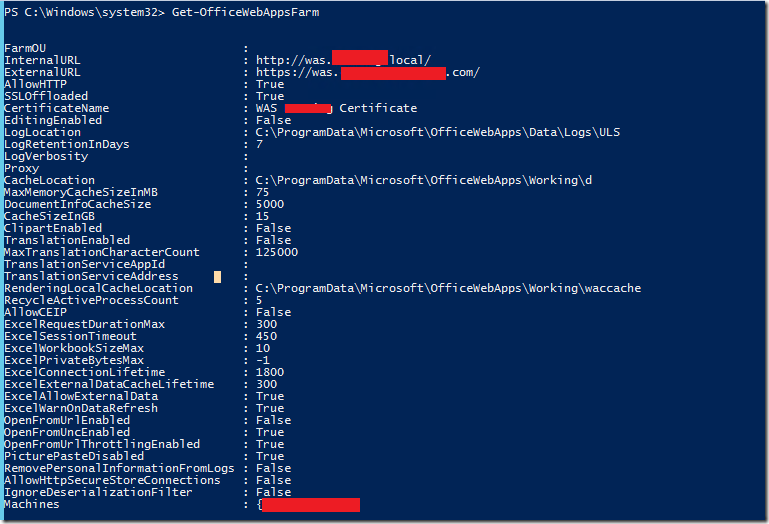Click the blinking cursor block beside TranslationServiceAddress
This screenshot has width=769, height=524.
217,277
